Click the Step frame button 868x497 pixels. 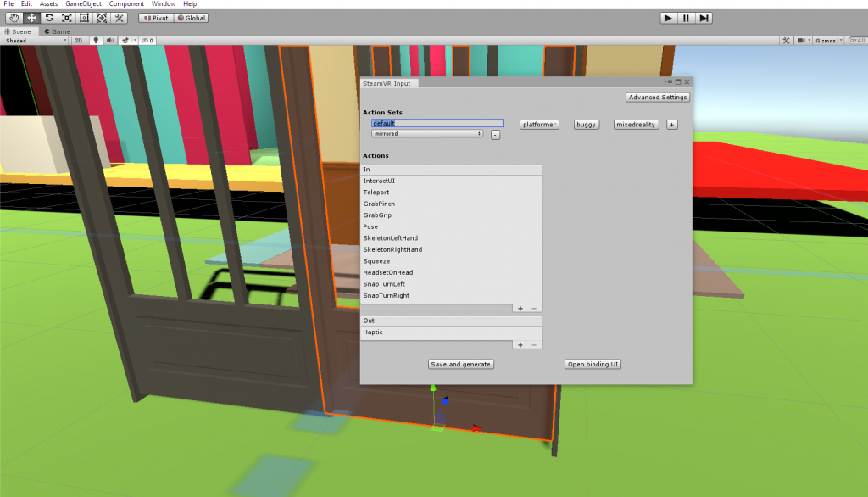tap(704, 18)
